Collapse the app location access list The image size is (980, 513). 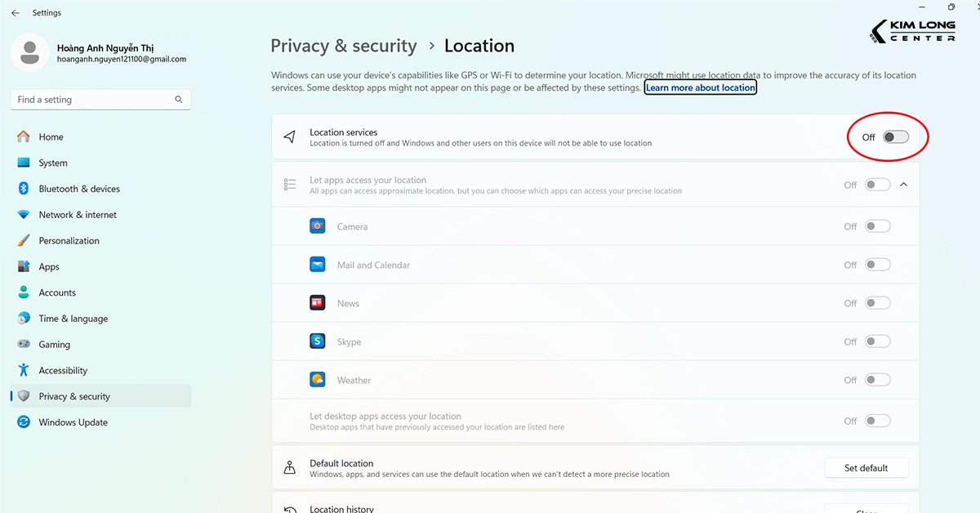point(904,185)
